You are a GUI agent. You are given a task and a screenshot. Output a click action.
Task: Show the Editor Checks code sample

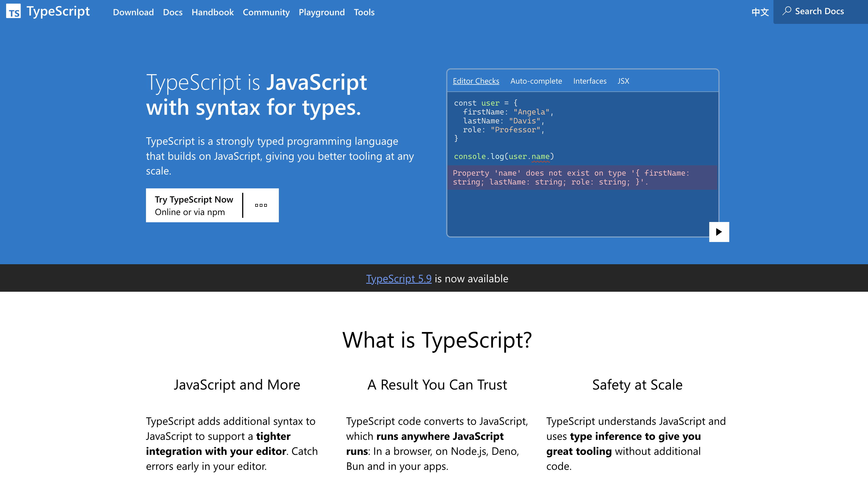point(476,81)
